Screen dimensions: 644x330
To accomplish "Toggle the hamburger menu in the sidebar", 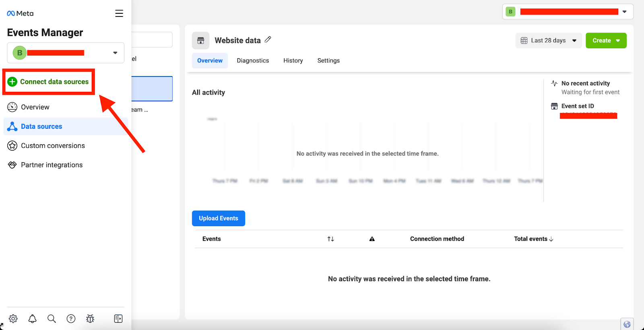I will click(119, 13).
